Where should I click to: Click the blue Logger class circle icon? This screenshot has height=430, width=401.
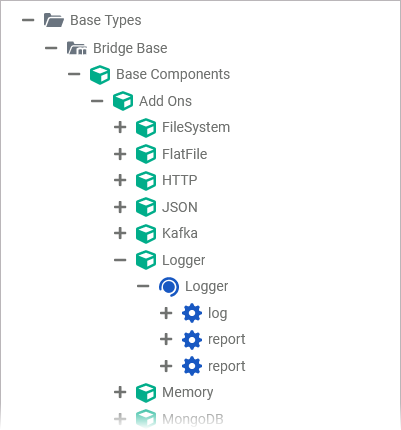[169, 287]
